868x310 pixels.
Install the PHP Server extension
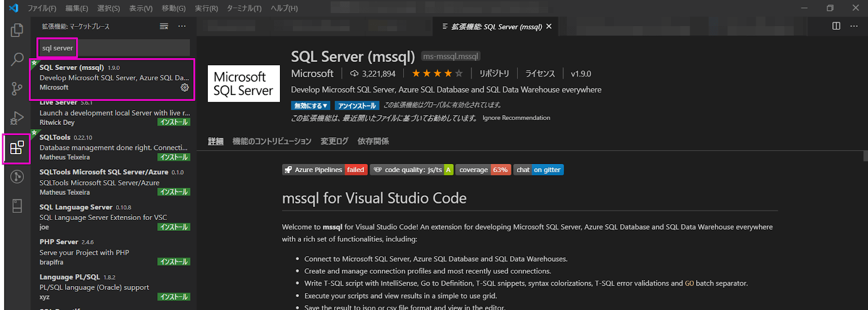click(174, 262)
